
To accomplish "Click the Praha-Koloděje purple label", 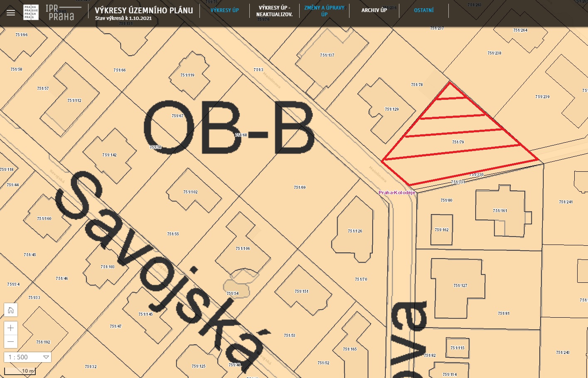I will click(397, 193).
